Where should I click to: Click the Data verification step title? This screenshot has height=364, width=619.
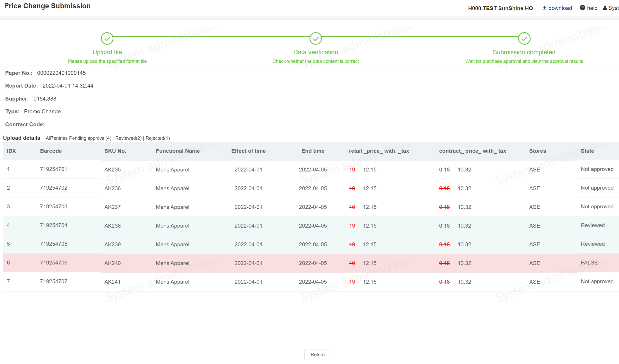315,52
